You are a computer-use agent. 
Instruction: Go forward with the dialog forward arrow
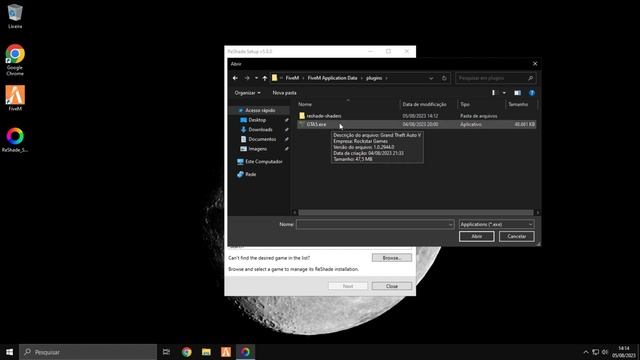coord(247,78)
